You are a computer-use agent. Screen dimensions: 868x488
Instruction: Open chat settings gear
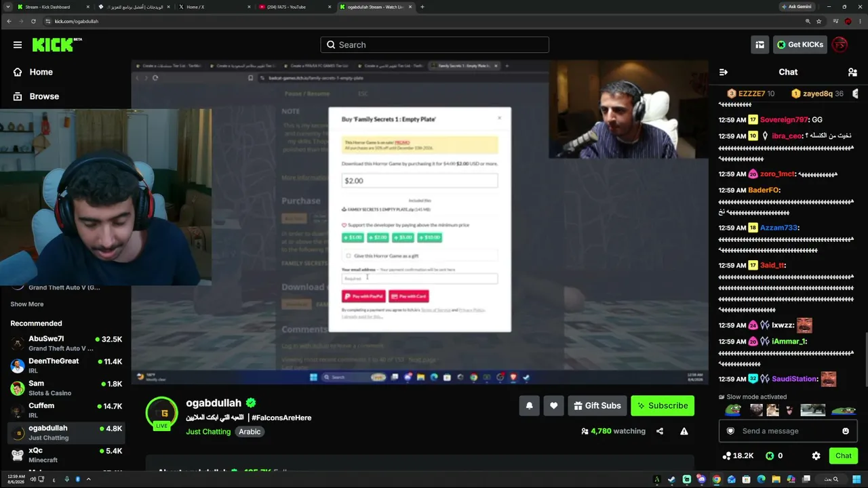tap(816, 456)
